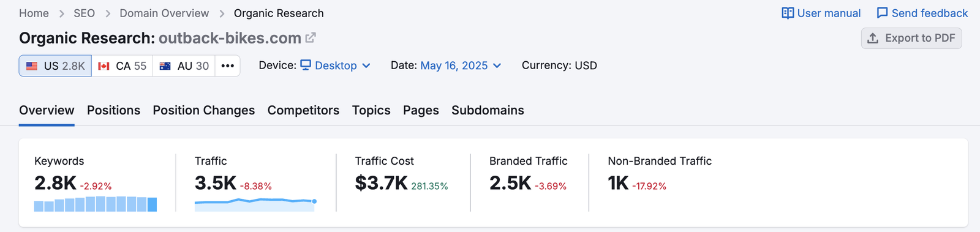Open more countries ellipsis menu
This screenshot has width=980, height=232.
pyautogui.click(x=228, y=65)
